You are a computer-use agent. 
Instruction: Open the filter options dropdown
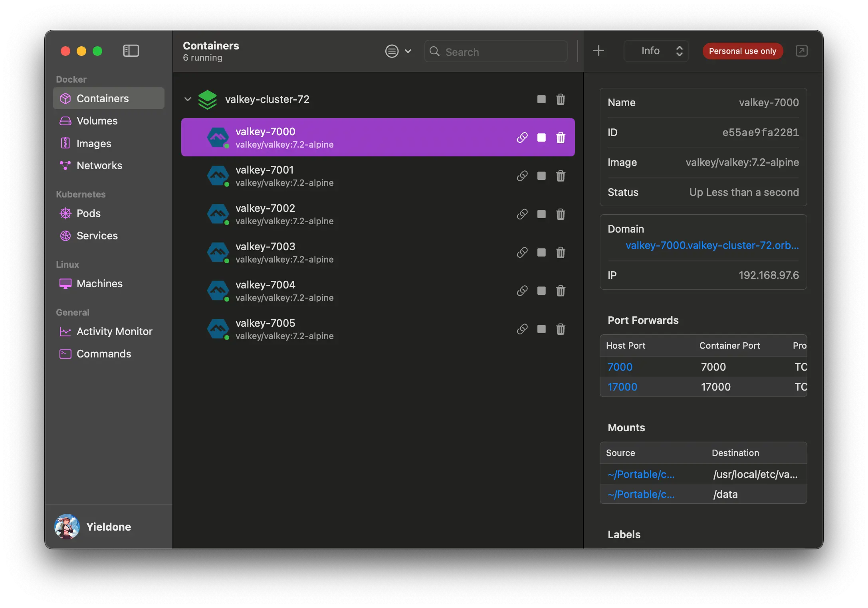(398, 51)
